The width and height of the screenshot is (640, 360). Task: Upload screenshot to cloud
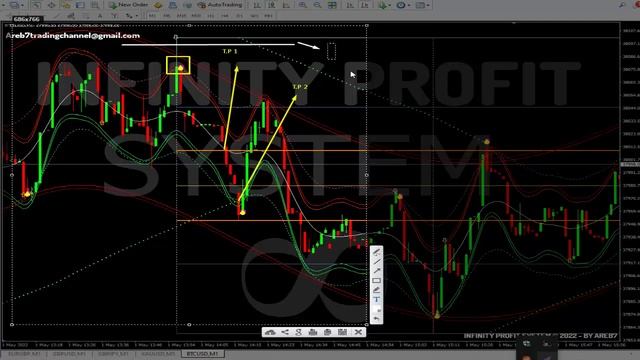[270, 332]
